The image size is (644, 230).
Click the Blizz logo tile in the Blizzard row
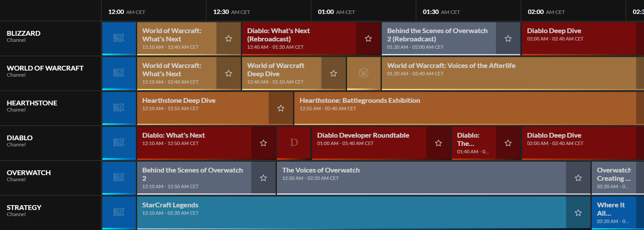(119, 38)
